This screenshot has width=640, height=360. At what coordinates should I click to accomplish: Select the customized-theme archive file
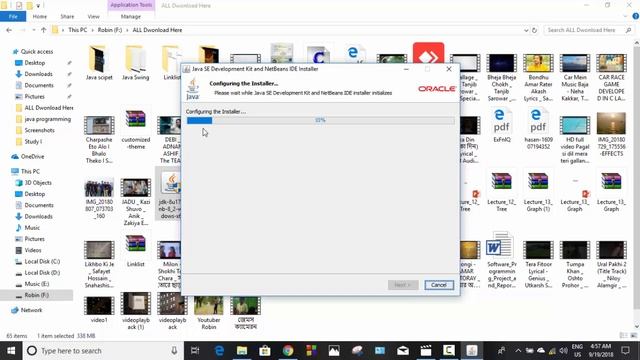136,130
